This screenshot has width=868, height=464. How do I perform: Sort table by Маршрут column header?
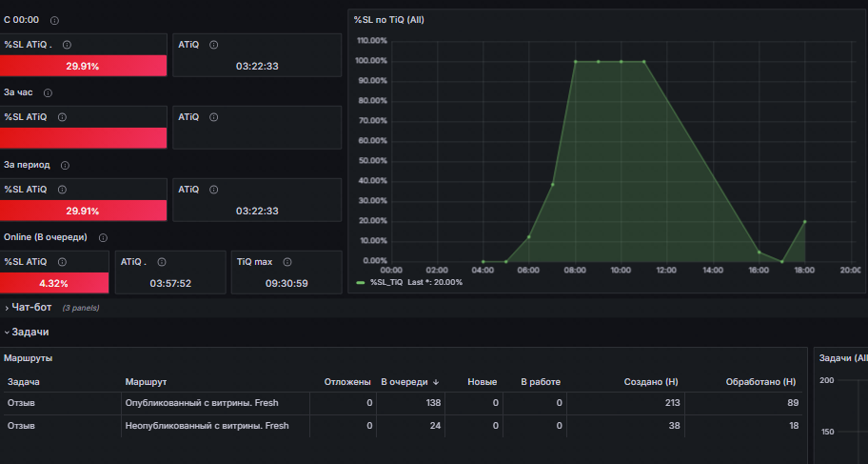[147, 382]
